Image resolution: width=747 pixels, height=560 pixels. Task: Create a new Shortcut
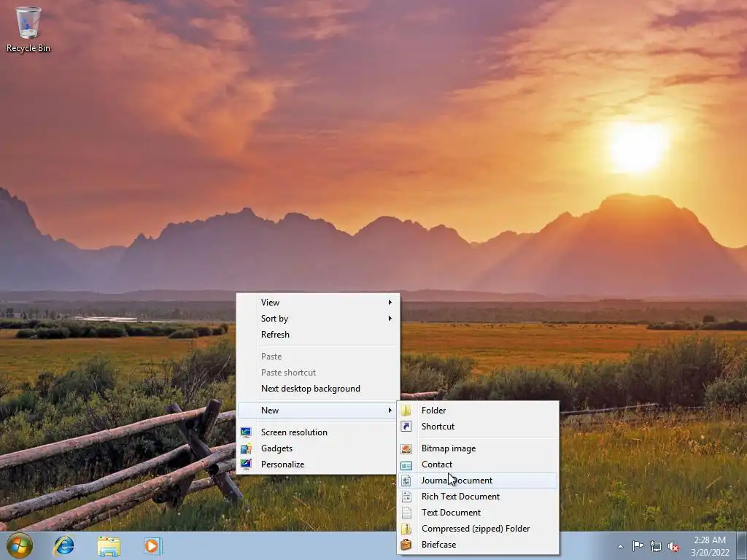478,427
